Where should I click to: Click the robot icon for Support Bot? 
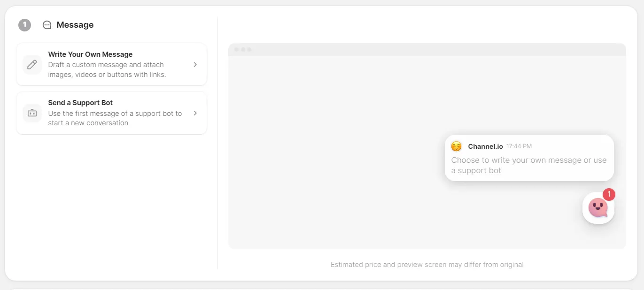(x=32, y=113)
